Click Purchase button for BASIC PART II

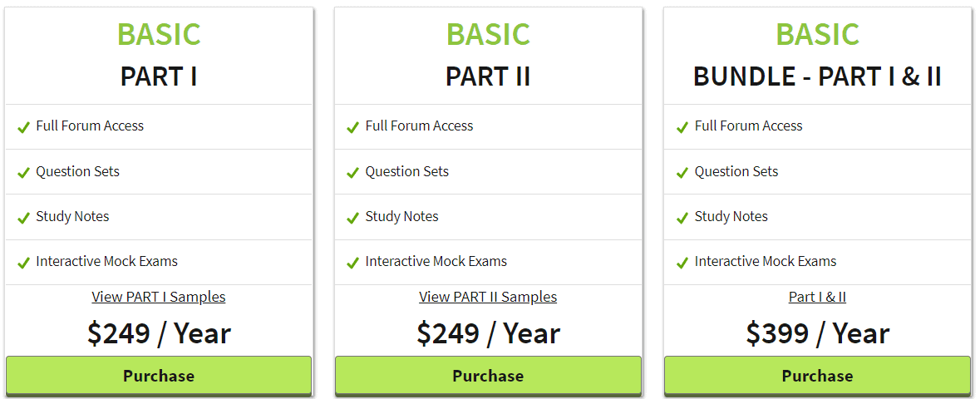(x=488, y=376)
